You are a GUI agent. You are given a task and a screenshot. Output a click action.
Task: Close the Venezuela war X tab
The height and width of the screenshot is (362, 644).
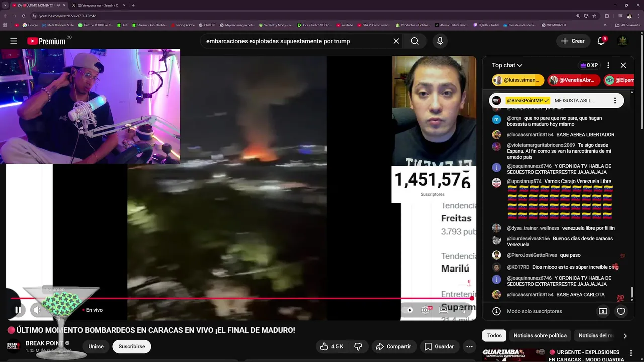(123, 5)
